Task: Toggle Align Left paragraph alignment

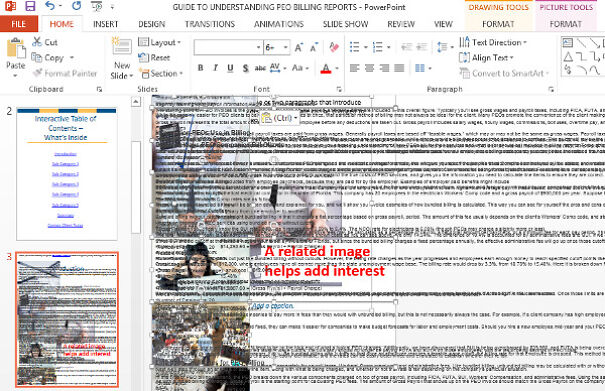Action: tap(355, 68)
